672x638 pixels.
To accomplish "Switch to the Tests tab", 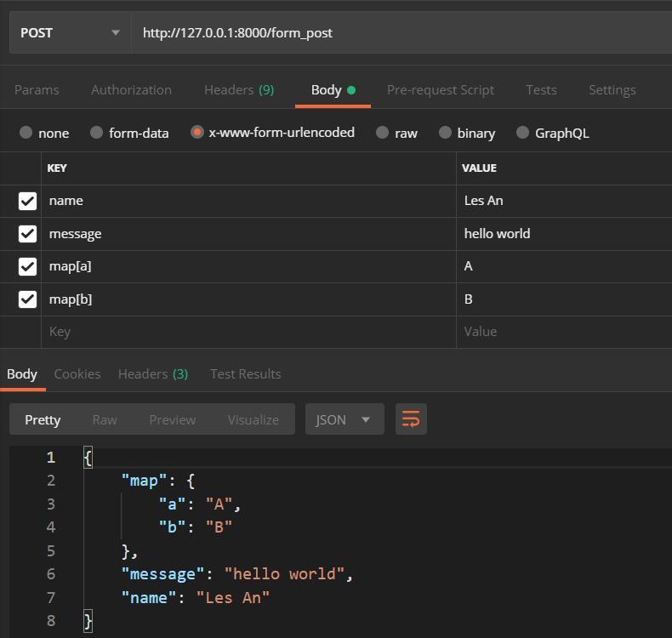I will 541,90.
